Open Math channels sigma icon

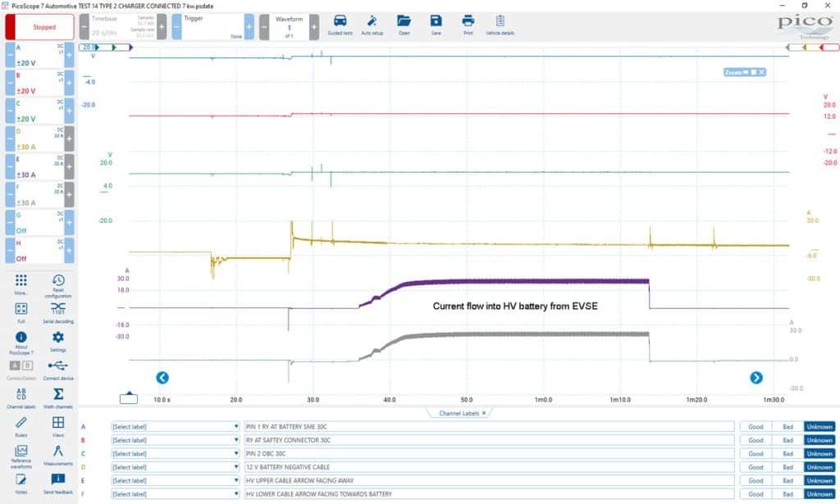(x=58, y=398)
